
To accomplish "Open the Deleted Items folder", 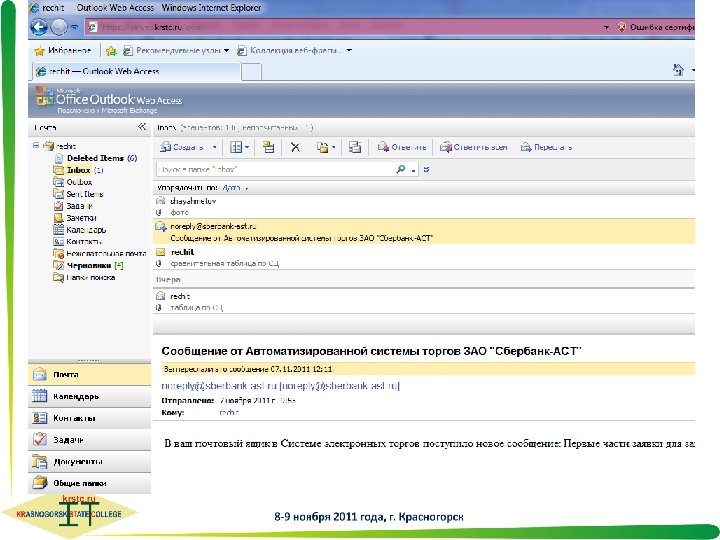I will pos(96,158).
